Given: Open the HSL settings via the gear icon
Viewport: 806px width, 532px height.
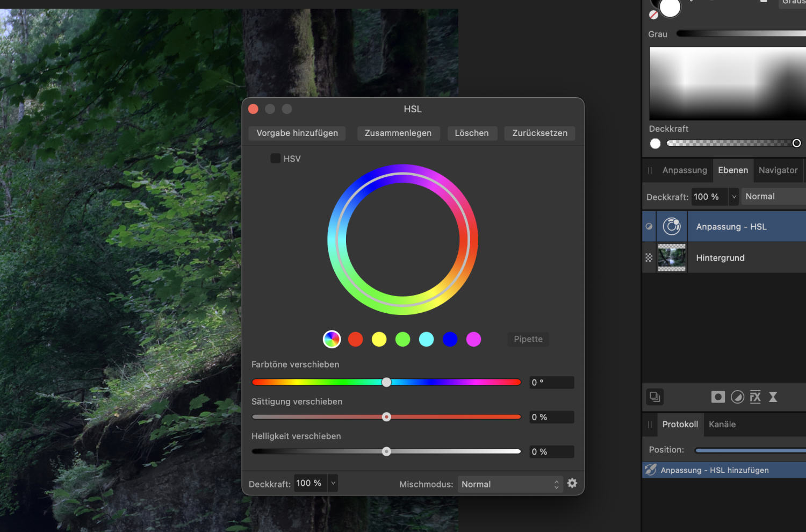Looking at the screenshot, I should [x=572, y=483].
